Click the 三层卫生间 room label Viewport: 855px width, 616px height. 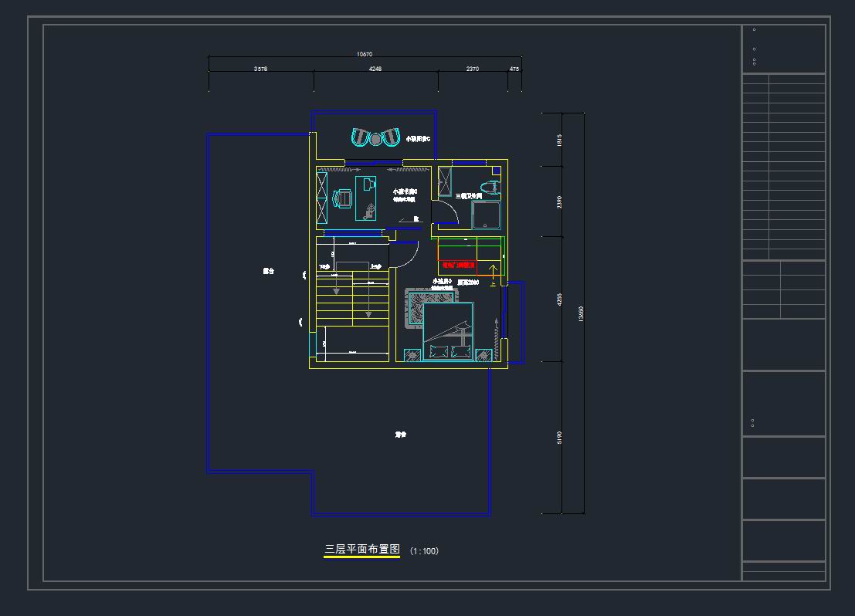[x=469, y=196]
